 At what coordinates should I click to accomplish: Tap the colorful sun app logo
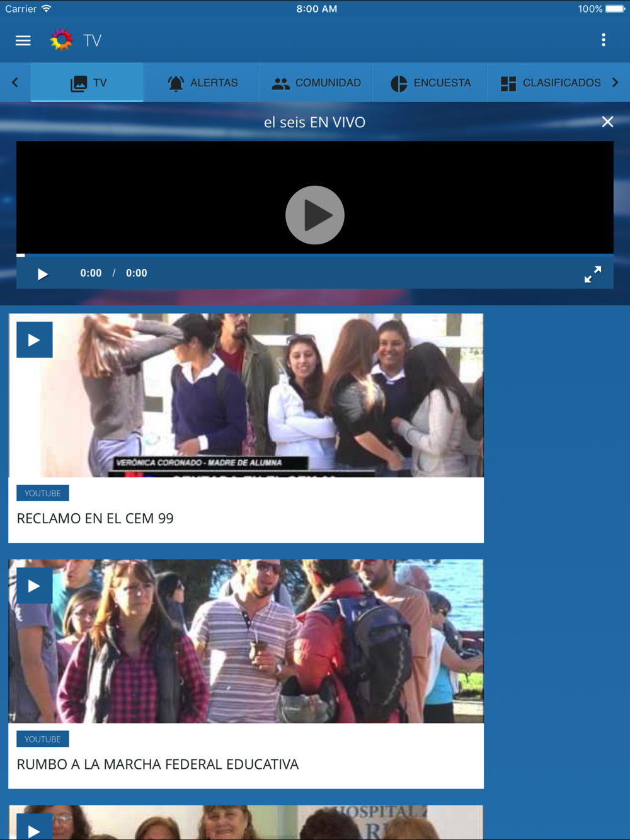tap(61, 40)
